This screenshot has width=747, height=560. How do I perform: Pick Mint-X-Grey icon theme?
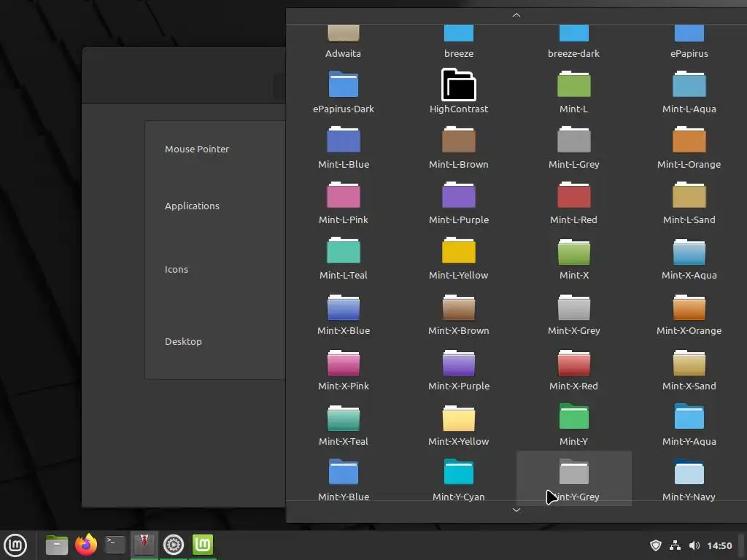[x=573, y=314]
